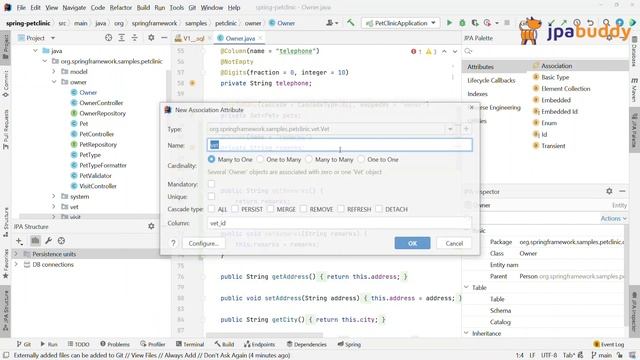Expand the vet package folder
This screenshot has height=360, width=640.
54,207
